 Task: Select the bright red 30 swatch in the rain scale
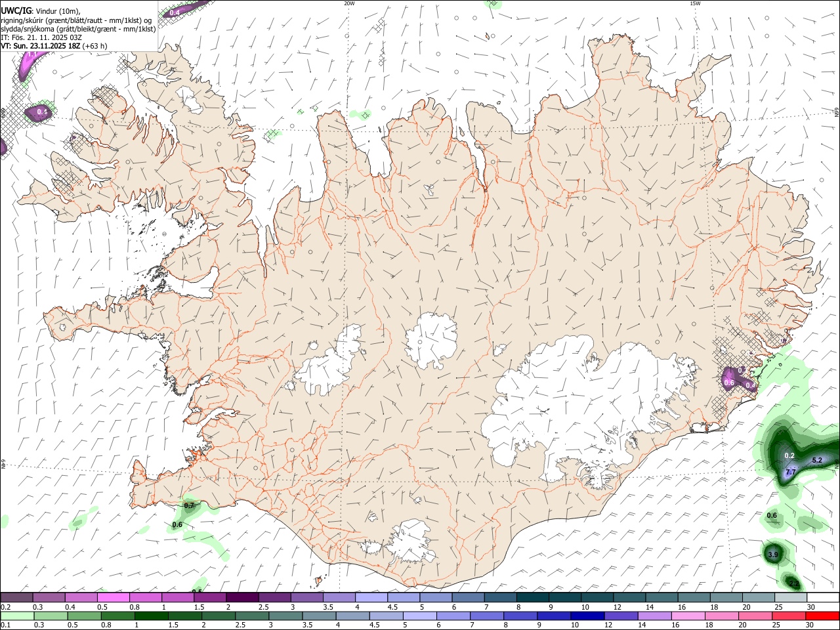click(822, 616)
